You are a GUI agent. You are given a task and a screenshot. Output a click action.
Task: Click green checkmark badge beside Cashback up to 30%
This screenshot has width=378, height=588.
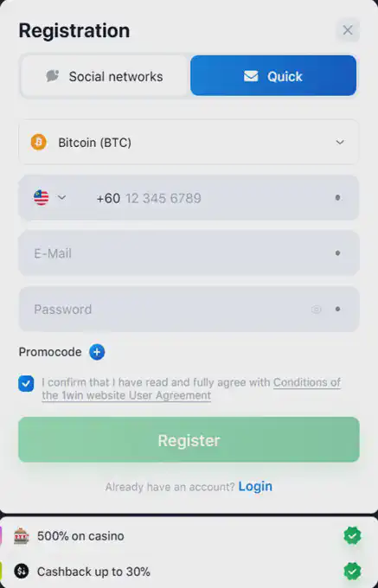point(353,572)
